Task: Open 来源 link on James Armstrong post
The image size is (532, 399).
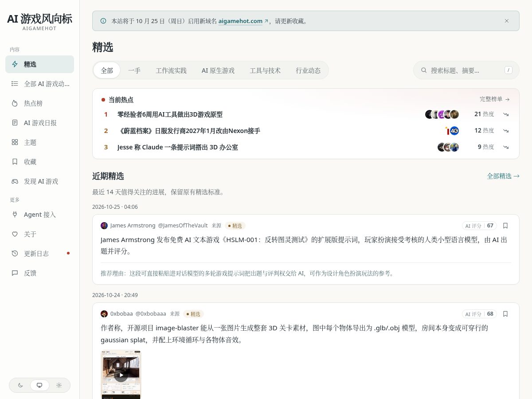Action: point(216,226)
